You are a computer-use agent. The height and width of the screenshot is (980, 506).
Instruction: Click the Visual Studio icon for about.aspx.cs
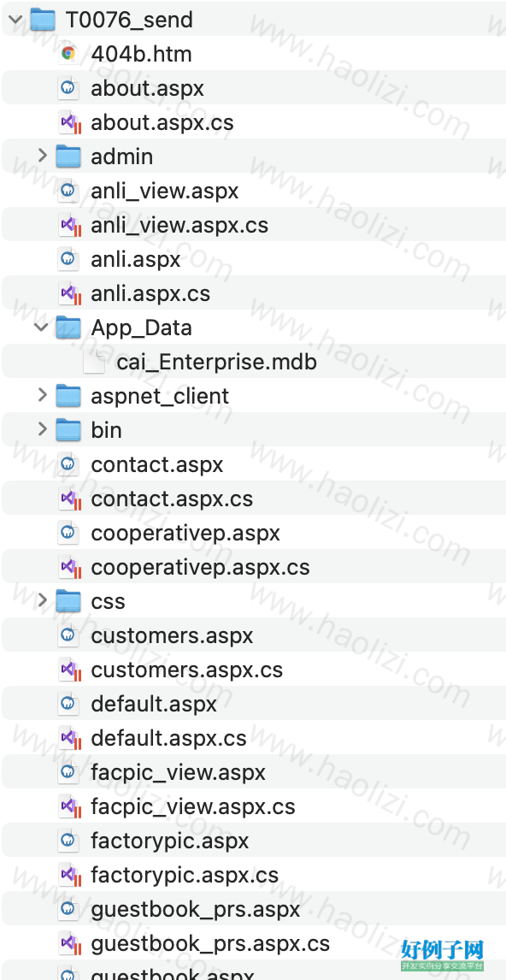71,122
